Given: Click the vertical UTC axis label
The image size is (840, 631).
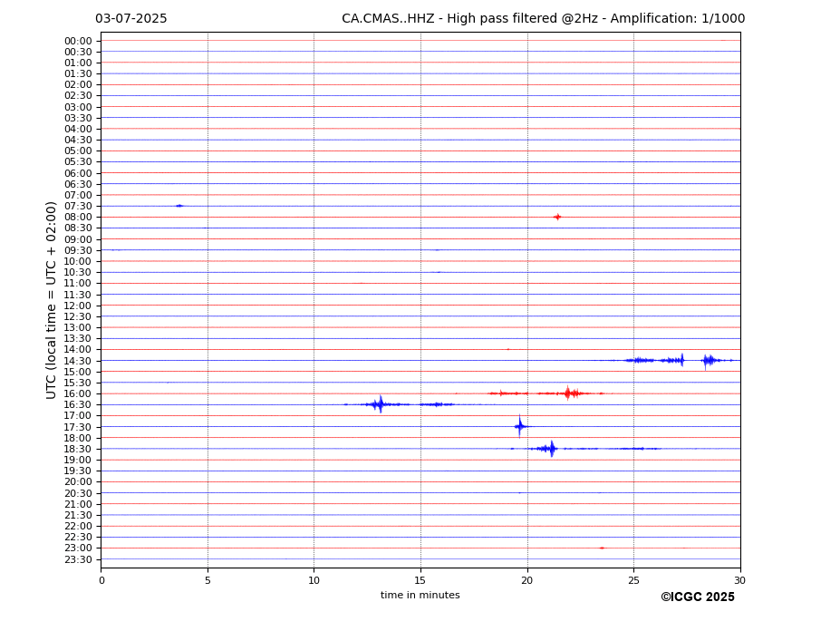Looking at the screenshot, I should (51, 300).
